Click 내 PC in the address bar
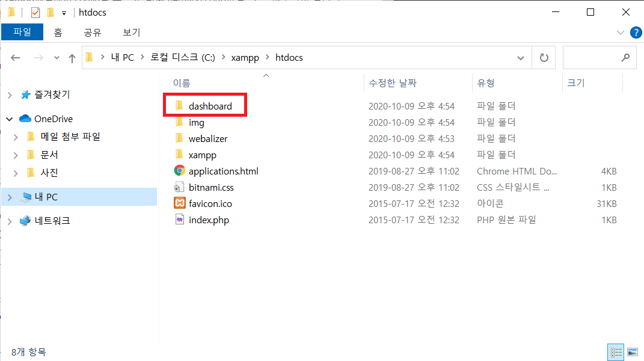Screen dimensions: 644x361 point(123,58)
